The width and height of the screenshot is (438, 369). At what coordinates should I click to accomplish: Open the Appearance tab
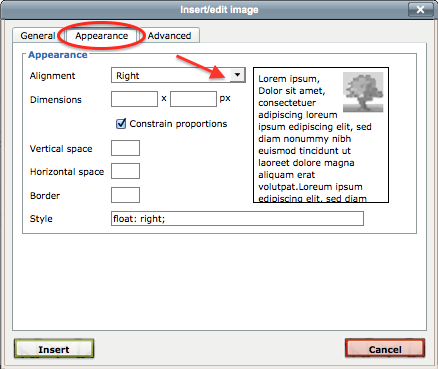[x=101, y=36]
